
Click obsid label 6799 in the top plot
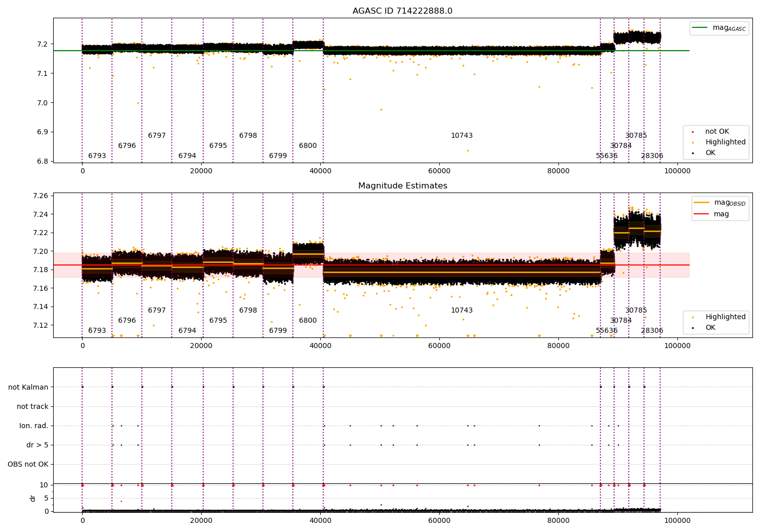(278, 156)
